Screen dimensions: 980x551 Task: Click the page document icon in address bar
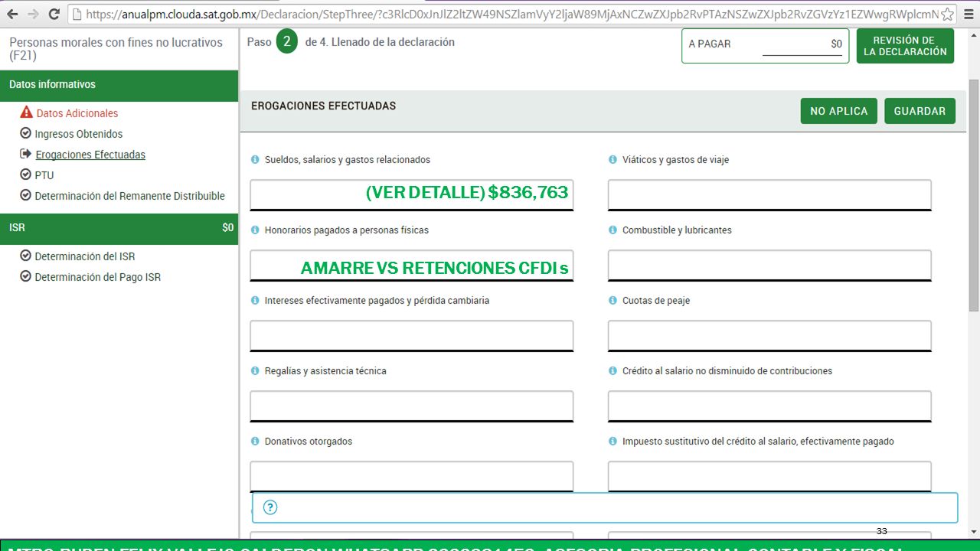pos(77,15)
